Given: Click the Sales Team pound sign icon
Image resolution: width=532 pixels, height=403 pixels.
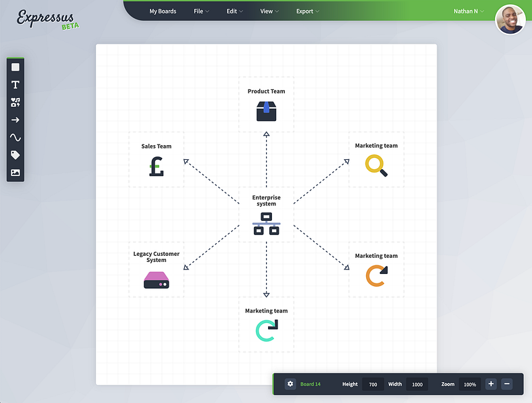Looking at the screenshot, I should [157, 166].
